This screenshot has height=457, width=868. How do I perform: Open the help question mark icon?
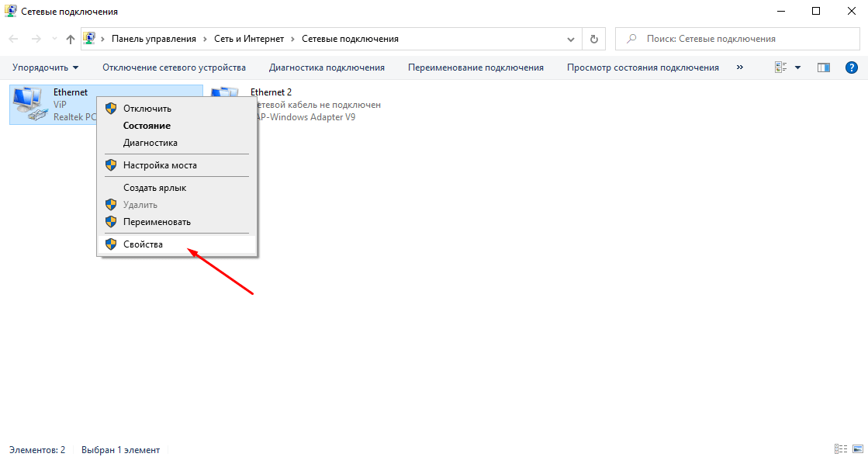pos(850,68)
